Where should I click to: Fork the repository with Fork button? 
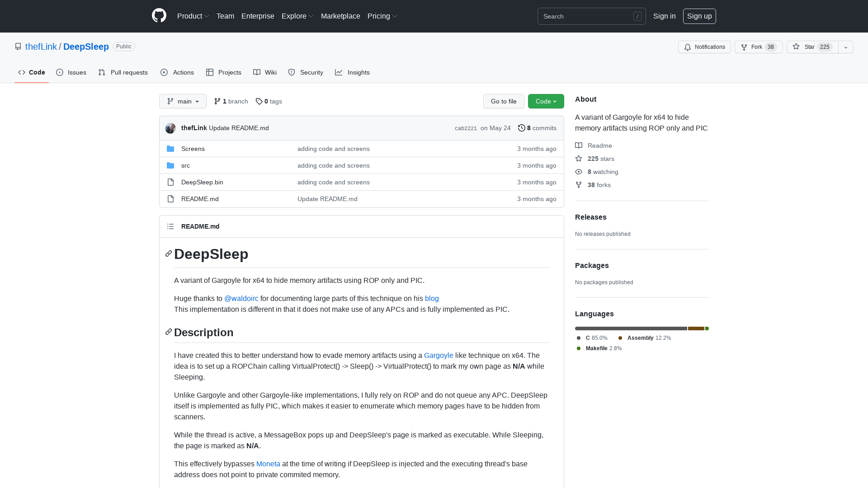point(759,47)
